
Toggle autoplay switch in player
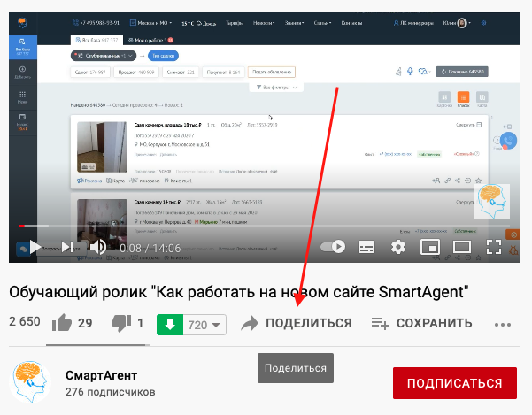(x=333, y=247)
